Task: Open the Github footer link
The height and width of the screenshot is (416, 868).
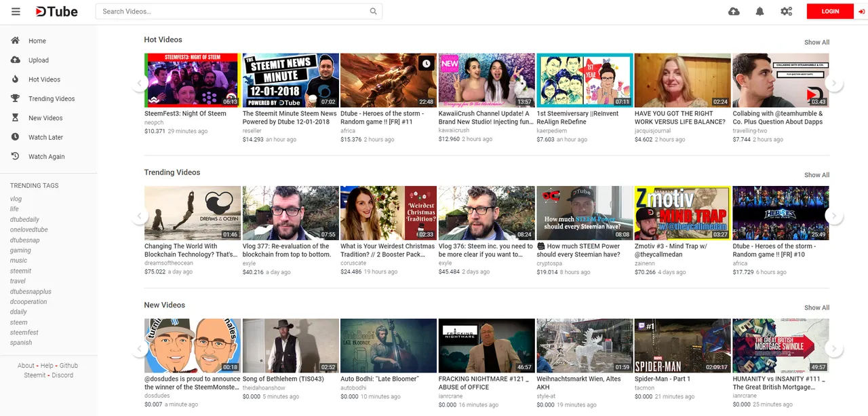Action: pos(68,366)
